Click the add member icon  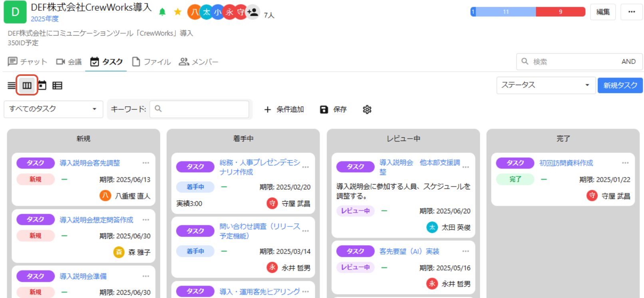point(252,12)
